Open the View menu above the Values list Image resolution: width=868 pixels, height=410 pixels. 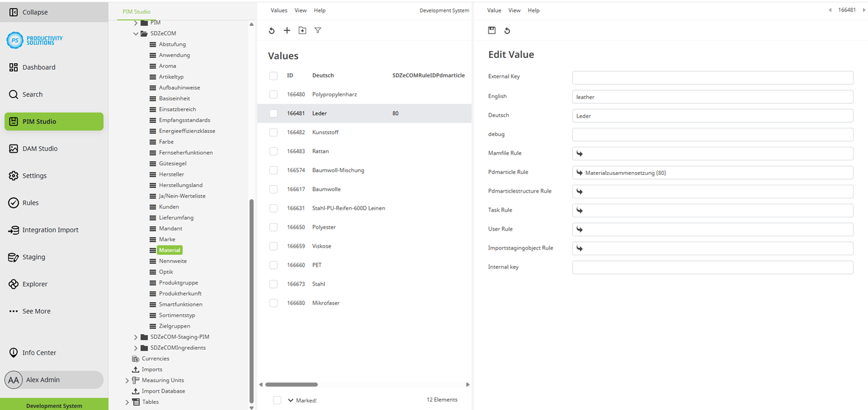[300, 10]
